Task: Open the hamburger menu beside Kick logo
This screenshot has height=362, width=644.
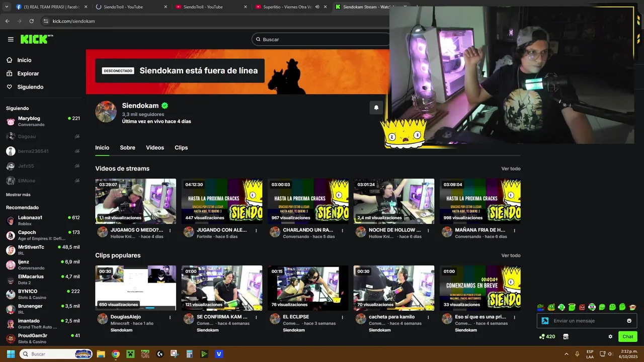Action: click(x=11, y=39)
